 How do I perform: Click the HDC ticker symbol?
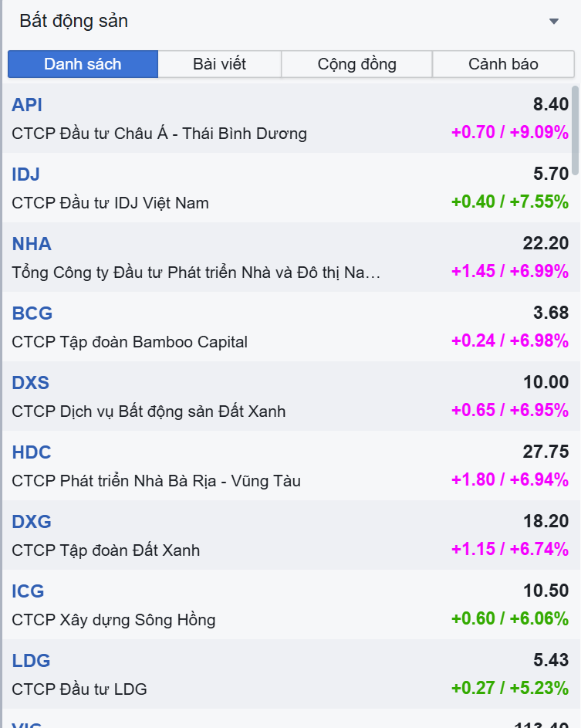tap(32, 452)
